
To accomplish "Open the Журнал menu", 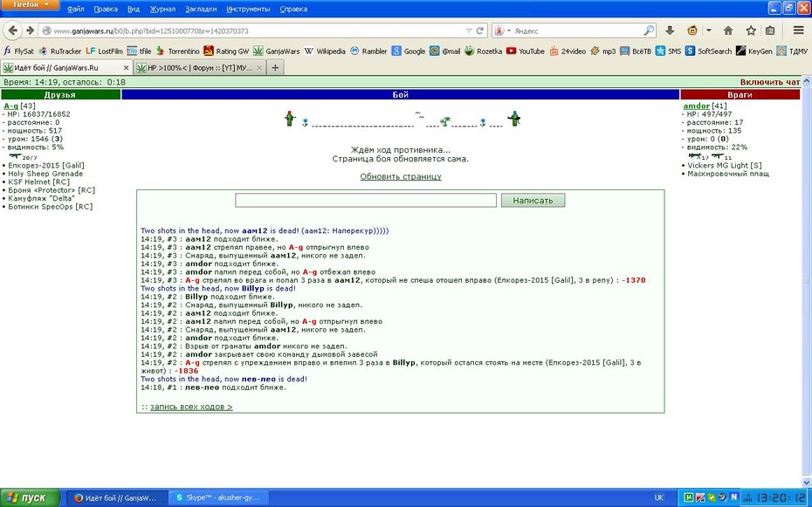I will 162,10.
